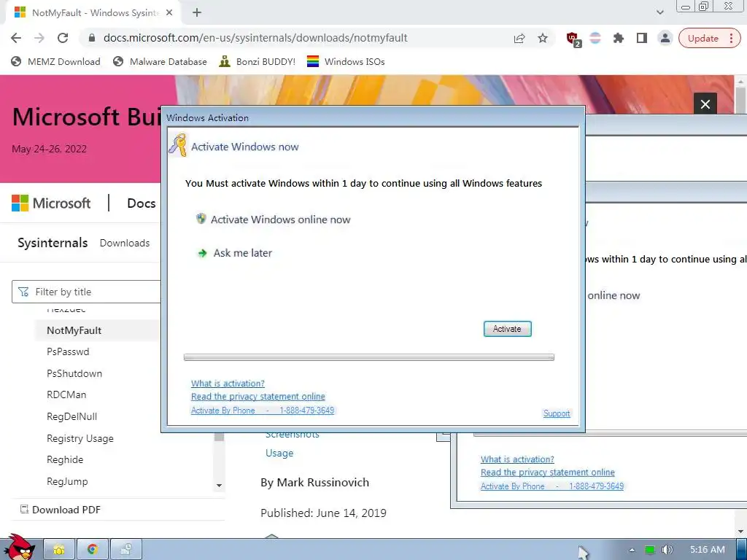Click the share page icon in address bar
Screen dimensions: 747x560
[519, 38]
